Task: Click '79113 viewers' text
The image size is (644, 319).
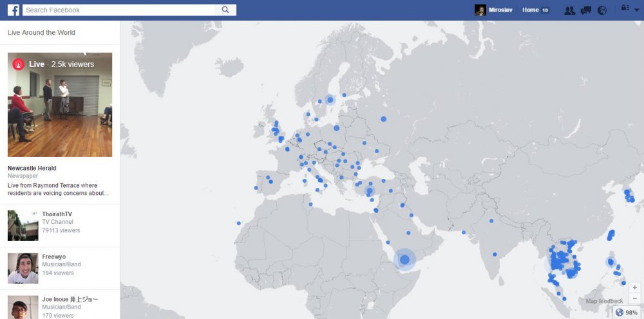Action: 61,230
